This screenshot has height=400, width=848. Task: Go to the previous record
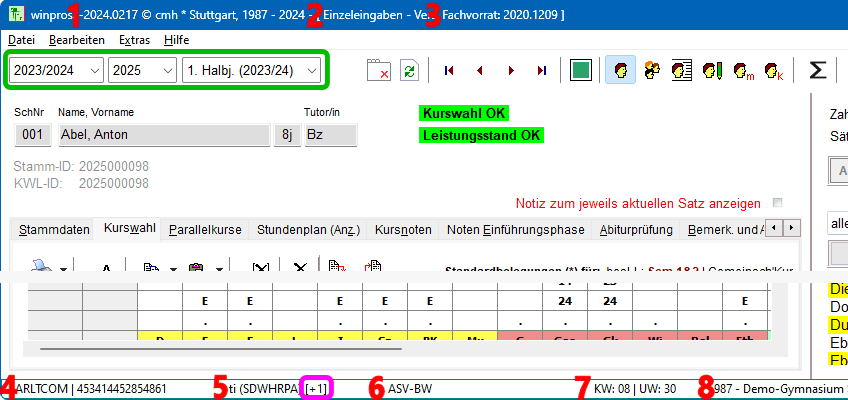pyautogui.click(x=480, y=71)
